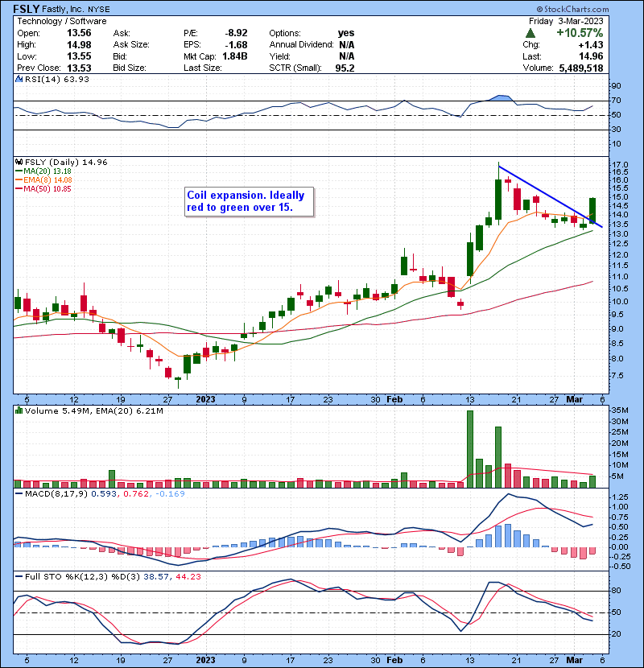The height and width of the screenshot is (668, 644).
Task: Select the Open value 13.56
Action: point(79,33)
